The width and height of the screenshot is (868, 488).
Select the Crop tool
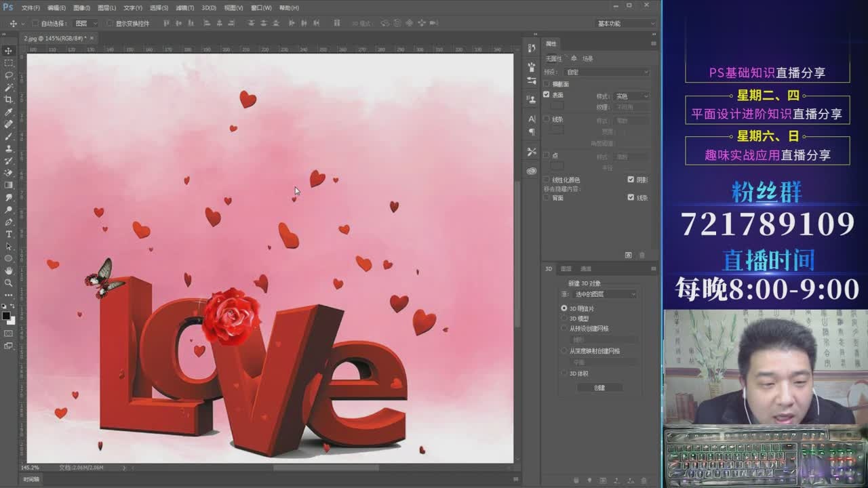(9, 100)
